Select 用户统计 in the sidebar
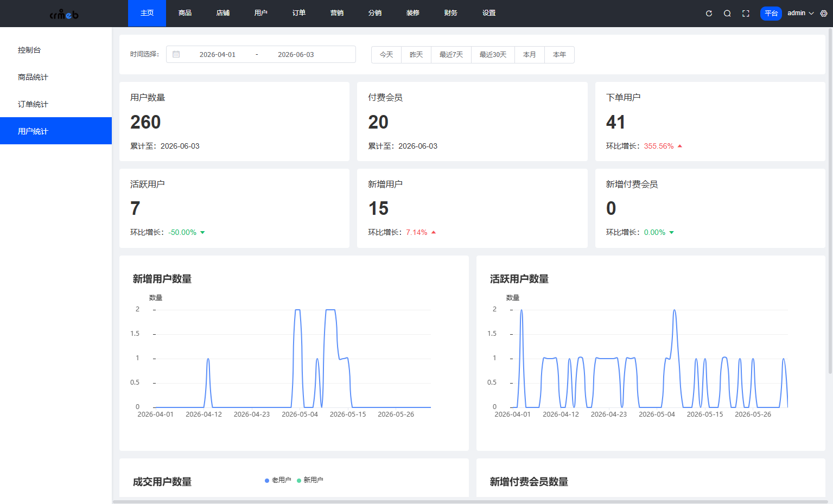 56,131
